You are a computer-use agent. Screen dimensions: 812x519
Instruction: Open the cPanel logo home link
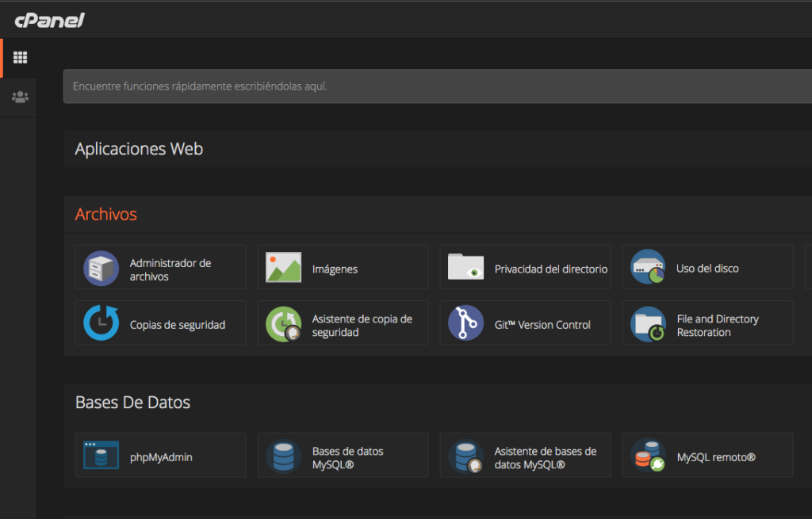pyautogui.click(x=50, y=20)
